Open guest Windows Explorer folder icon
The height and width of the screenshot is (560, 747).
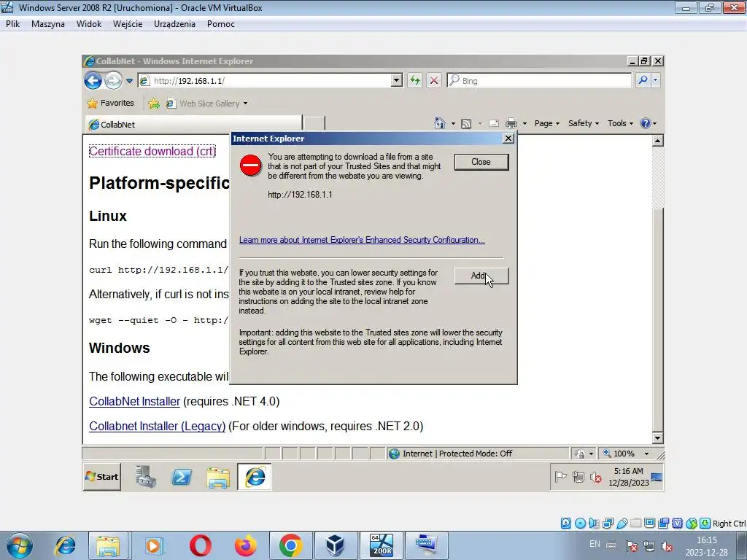click(x=218, y=477)
